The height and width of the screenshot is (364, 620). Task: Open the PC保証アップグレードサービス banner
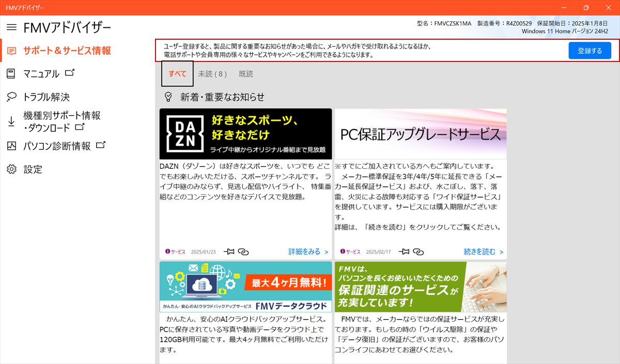click(421, 134)
